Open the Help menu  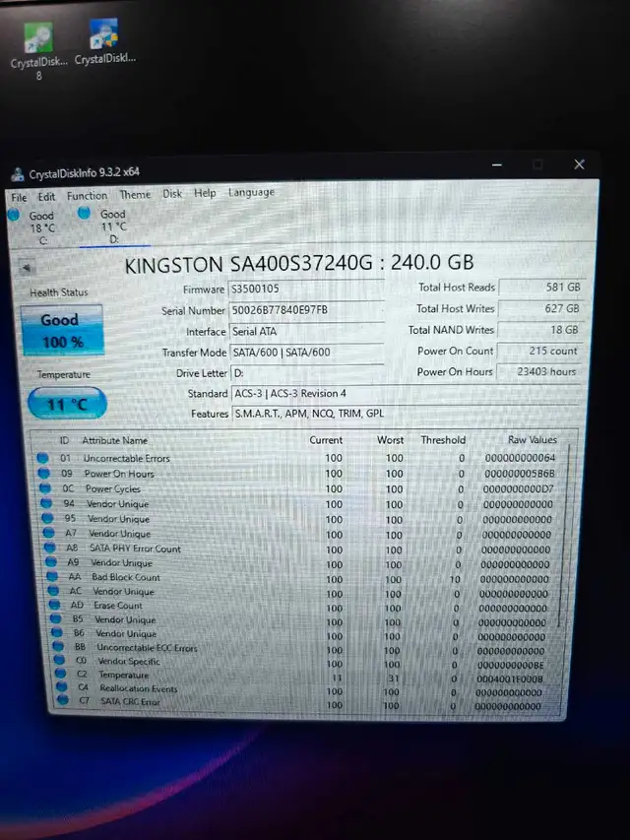click(x=205, y=193)
